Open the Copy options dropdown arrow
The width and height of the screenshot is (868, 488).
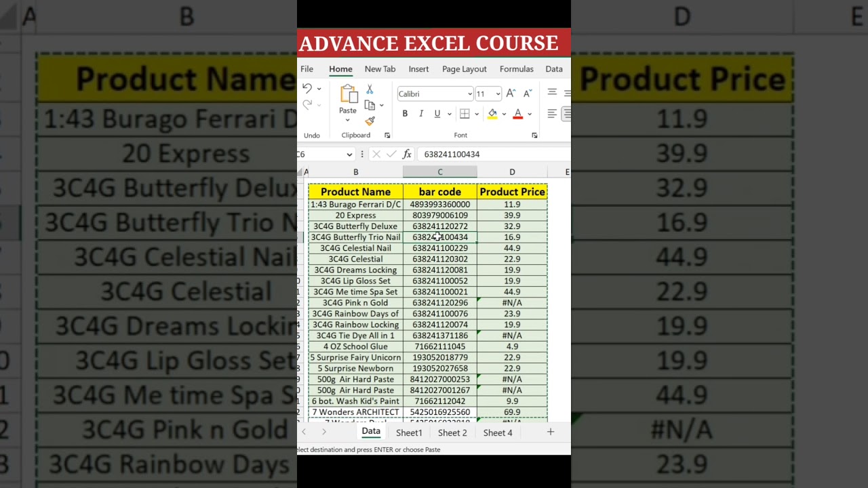(381, 105)
